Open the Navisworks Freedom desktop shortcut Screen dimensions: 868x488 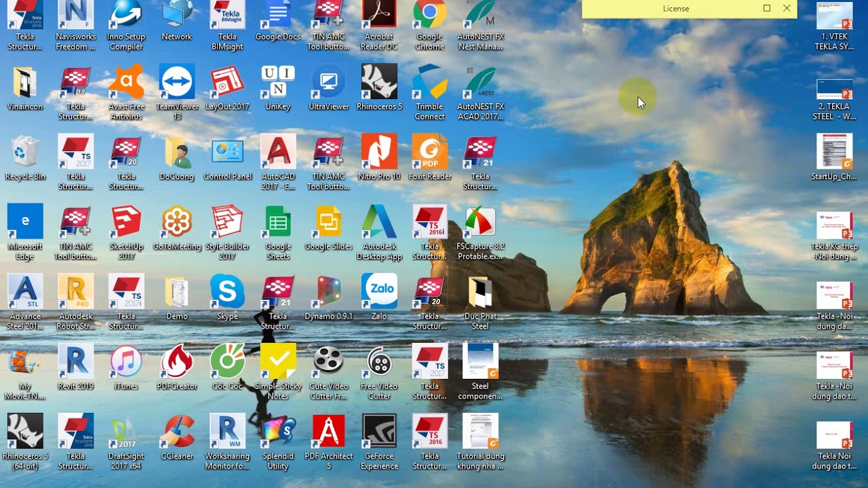click(x=76, y=25)
